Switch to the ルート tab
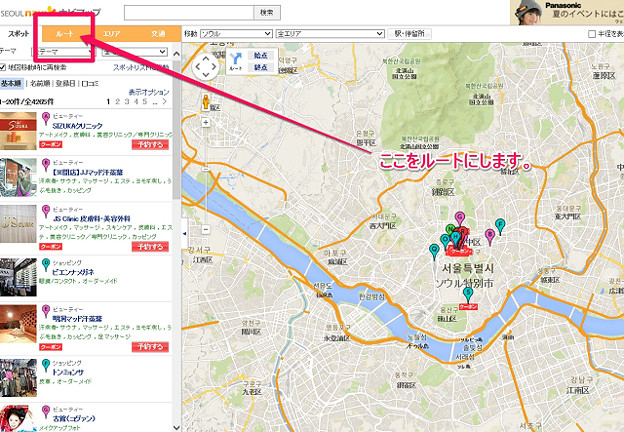Viewport: 624px width, 432px height. [x=64, y=34]
